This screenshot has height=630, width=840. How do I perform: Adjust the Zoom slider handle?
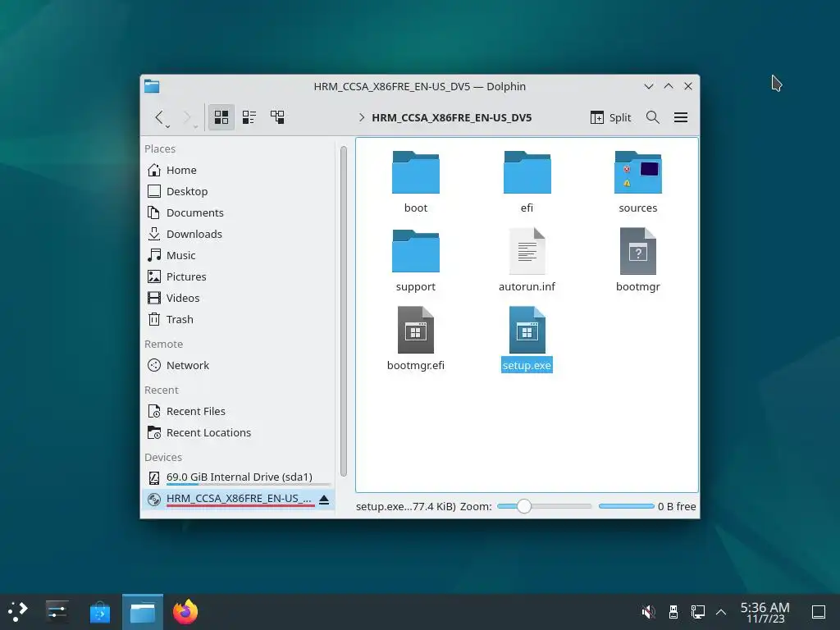pos(524,506)
